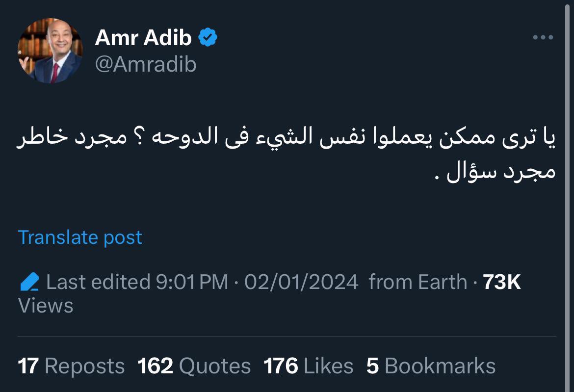Click the Views label under the timestamp
This screenshot has height=392, width=574.
(x=46, y=306)
